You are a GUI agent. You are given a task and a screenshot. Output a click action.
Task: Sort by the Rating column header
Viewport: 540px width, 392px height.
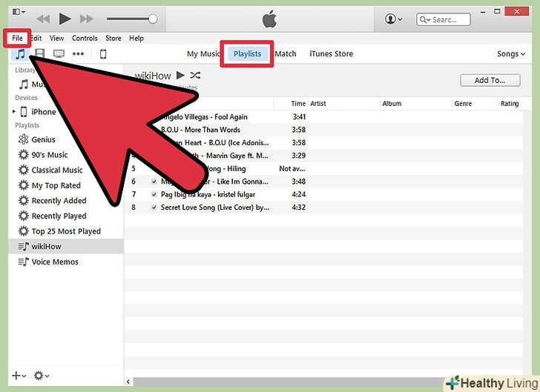(510, 104)
